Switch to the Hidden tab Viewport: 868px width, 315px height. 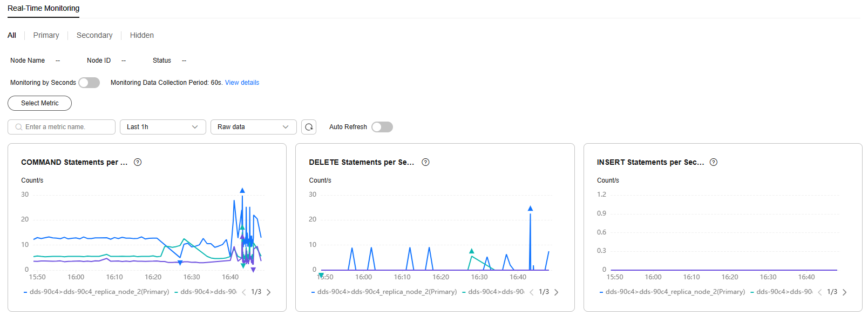[x=142, y=35]
